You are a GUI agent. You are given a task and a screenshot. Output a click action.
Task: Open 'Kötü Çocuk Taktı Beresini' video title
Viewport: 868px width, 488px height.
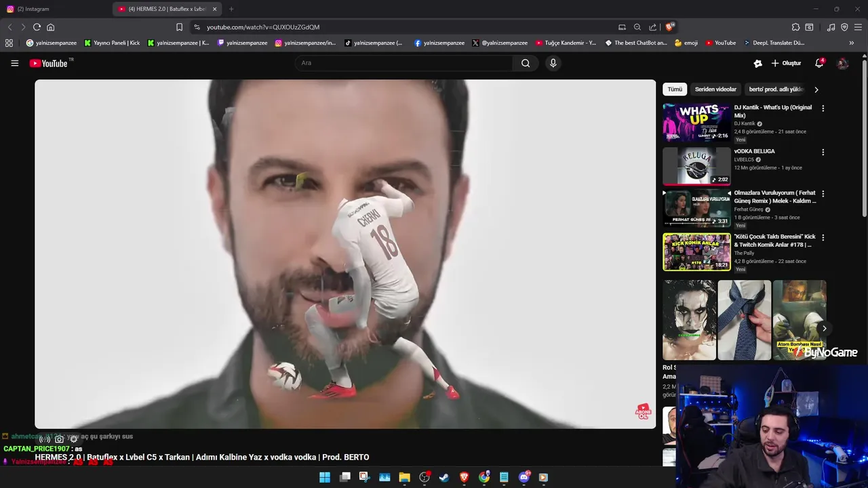tap(775, 241)
